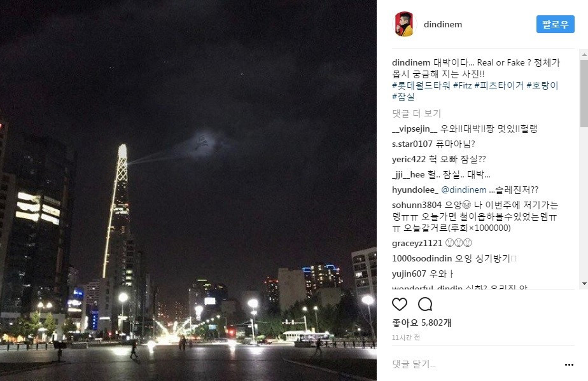Follow dindinem with the blue 팔로우 button
This screenshot has height=381, width=588.
tap(555, 24)
